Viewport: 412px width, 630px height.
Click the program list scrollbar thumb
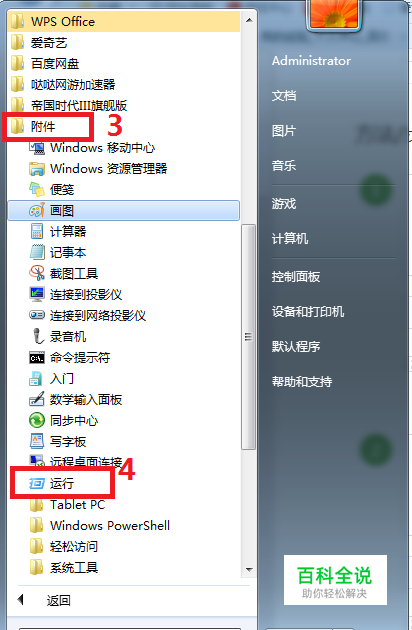point(248,337)
